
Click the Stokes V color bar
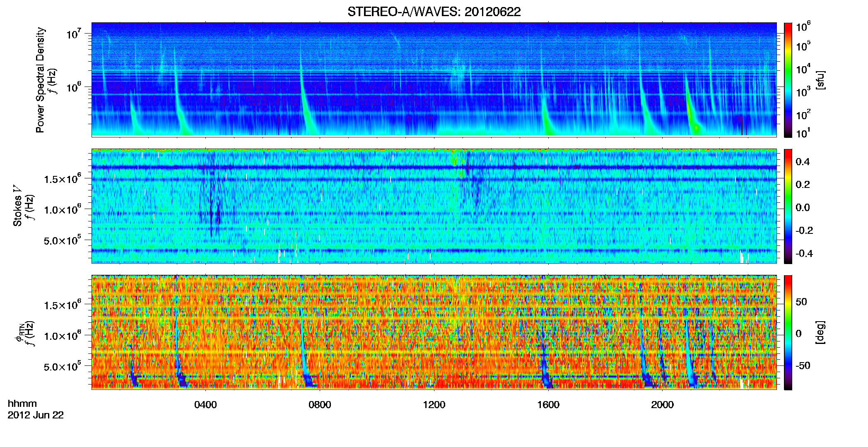pos(788,206)
